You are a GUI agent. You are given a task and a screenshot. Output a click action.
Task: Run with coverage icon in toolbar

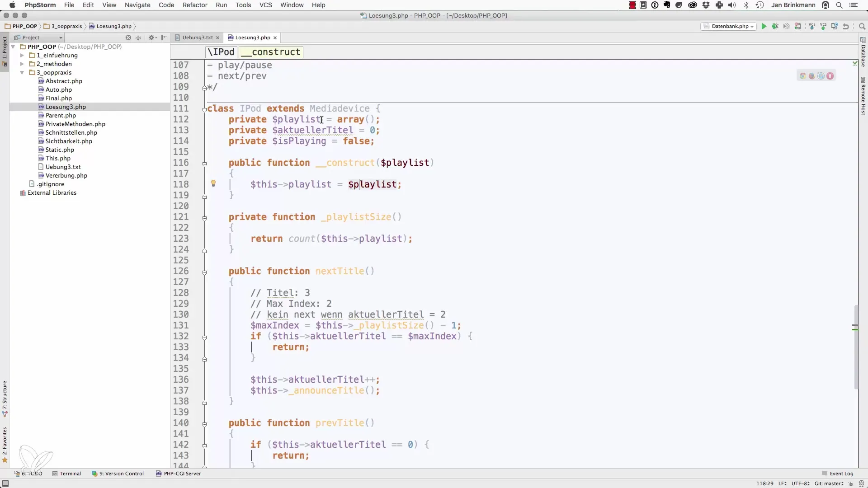(x=787, y=26)
